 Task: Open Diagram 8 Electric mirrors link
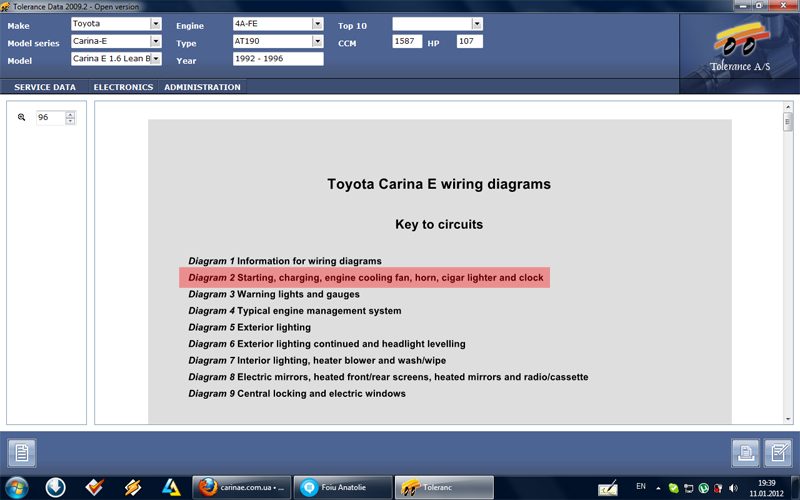(388, 377)
